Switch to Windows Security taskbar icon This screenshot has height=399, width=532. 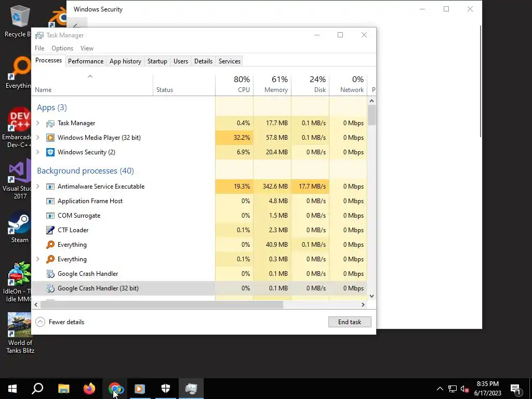tap(166, 389)
